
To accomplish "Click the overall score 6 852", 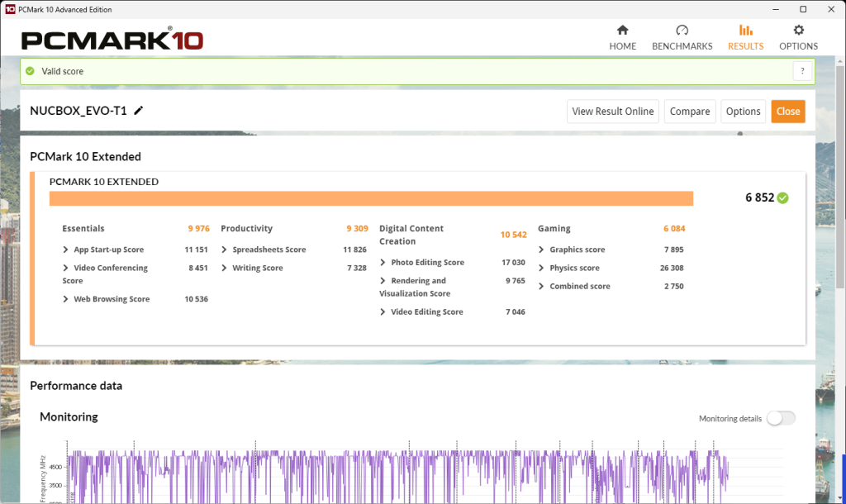I will click(x=760, y=197).
